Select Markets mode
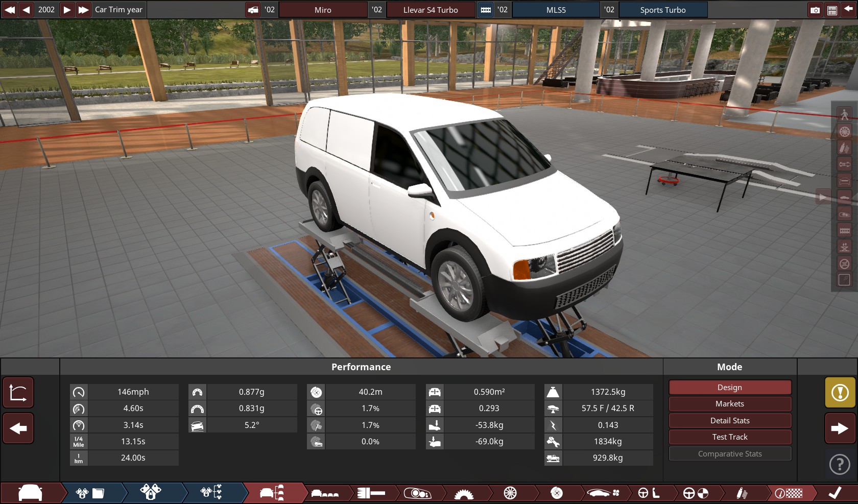Screen dimensions: 858x504 point(730,404)
